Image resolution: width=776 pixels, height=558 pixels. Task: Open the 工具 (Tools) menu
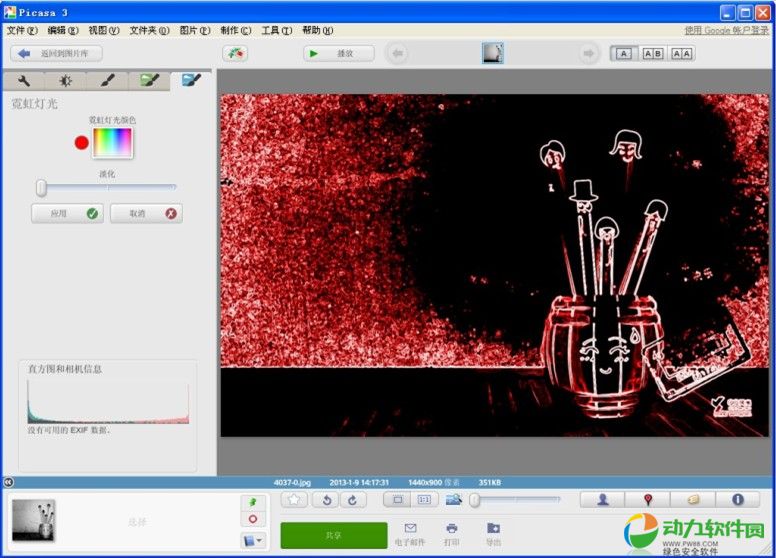275,31
